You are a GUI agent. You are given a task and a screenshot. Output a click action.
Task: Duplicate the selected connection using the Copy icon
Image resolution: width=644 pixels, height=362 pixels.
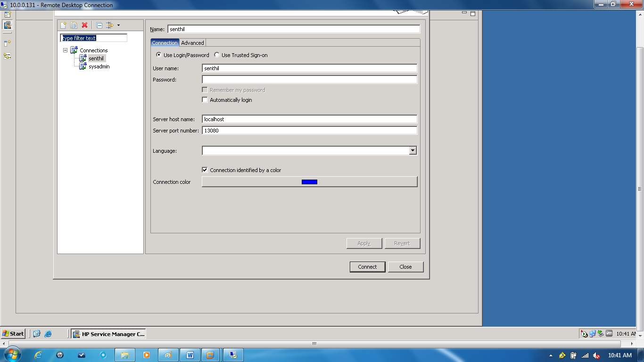click(x=74, y=25)
